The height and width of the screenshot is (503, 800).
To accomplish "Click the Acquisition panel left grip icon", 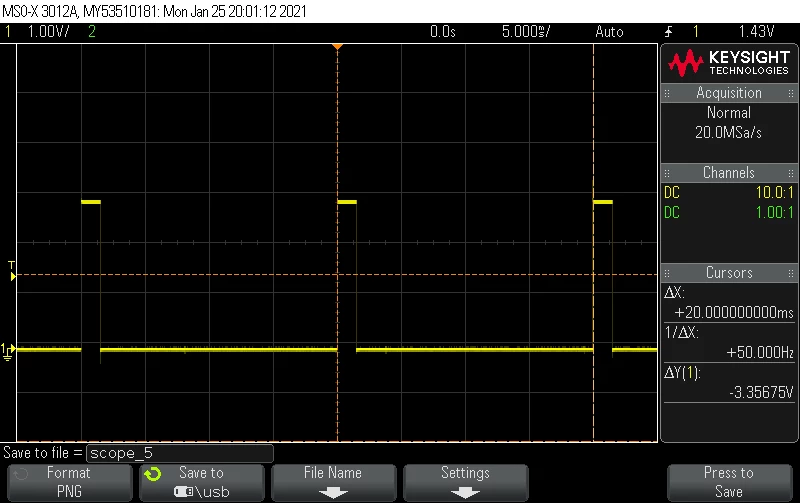I will [667, 93].
